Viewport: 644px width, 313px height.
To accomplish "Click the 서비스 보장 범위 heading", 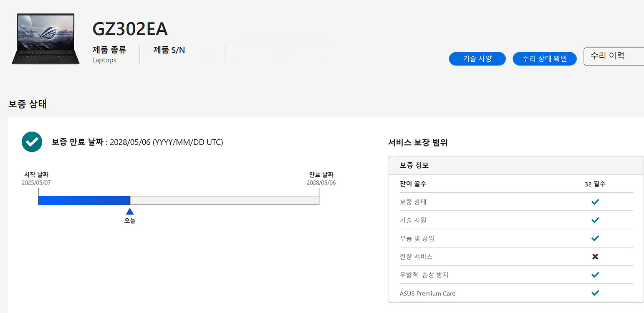I will click(417, 143).
